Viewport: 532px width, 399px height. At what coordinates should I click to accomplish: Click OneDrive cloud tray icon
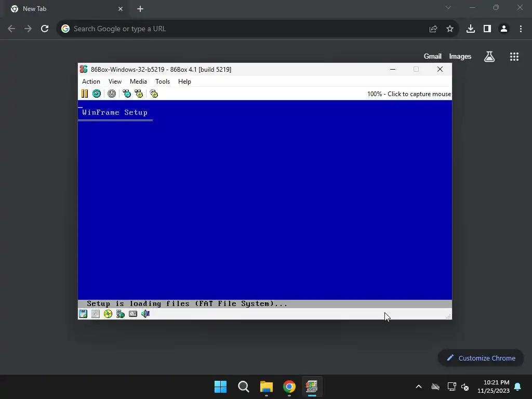point(435,387)
